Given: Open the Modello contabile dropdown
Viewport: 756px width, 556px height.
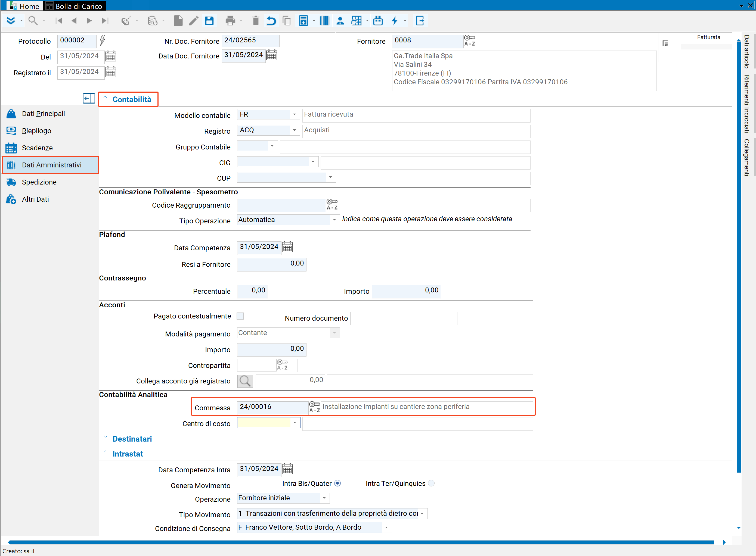Looking at the screenshot, I should 294,114.
